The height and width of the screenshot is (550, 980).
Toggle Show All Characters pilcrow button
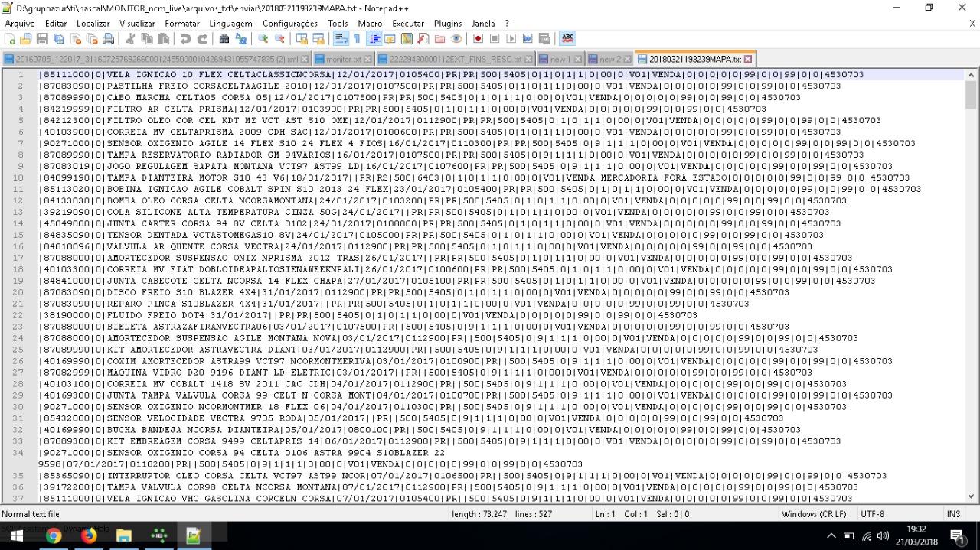point(357,39)
